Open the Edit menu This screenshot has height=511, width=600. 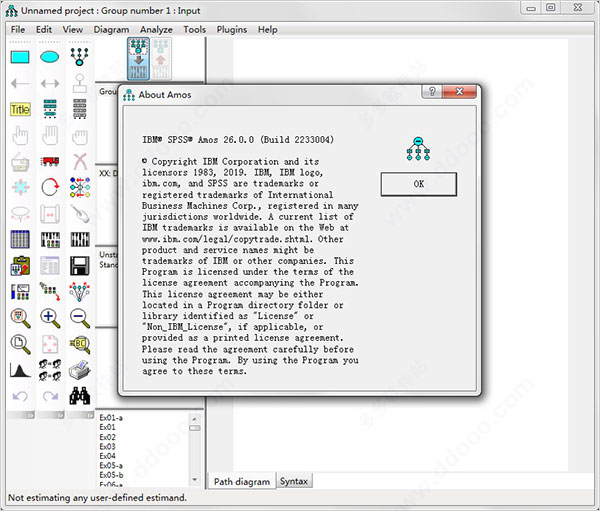[44, 29]
